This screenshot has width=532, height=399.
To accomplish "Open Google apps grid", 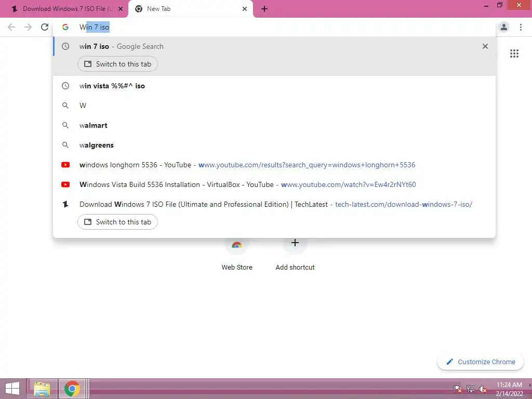I will tap(514, 54).
